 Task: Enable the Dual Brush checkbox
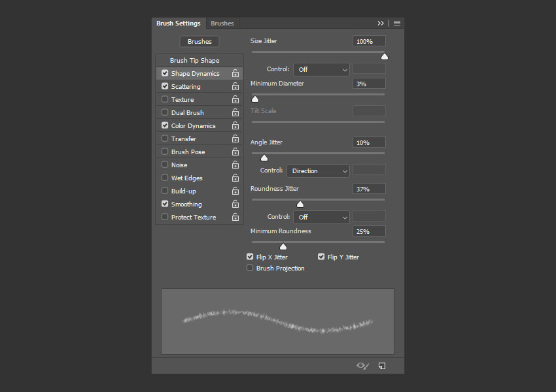click(165, 112)
